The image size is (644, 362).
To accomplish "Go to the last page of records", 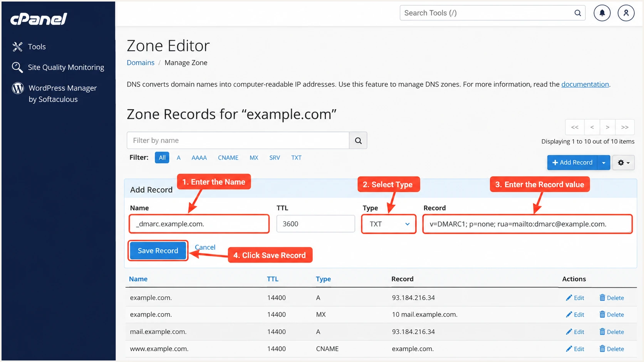I will coord(625,127).
